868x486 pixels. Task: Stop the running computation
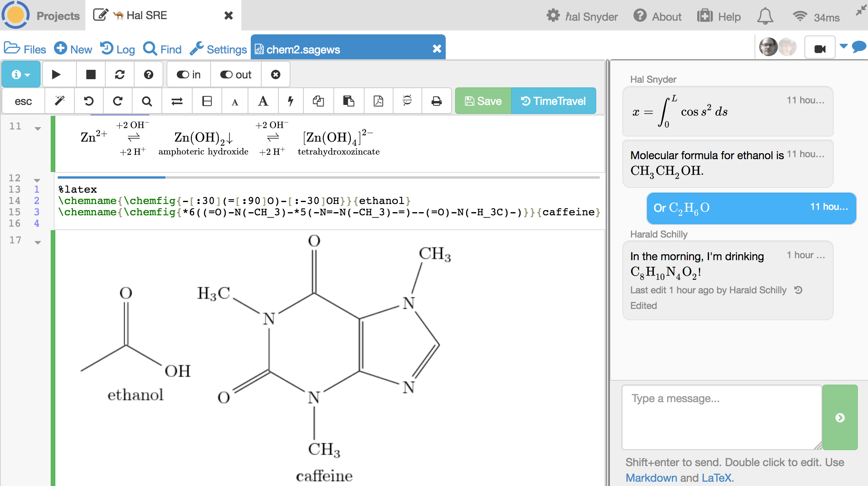(90, 74)
